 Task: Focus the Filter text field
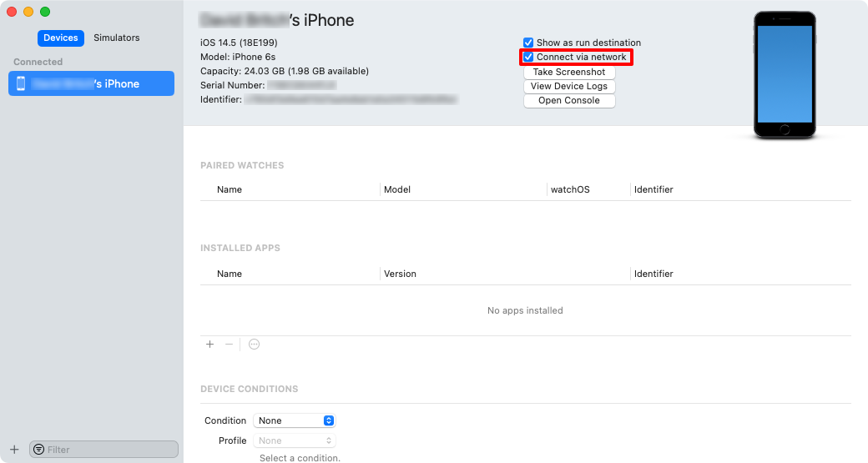coord(108,450)
